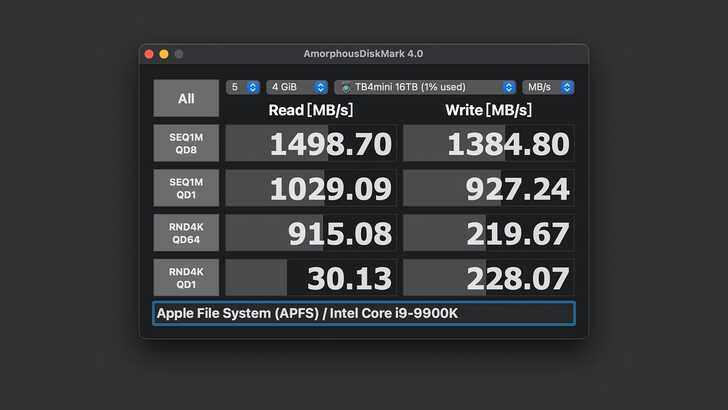
Task: Run the SEQ1M QD1 benchmark
Action: [x=186, y=188]
